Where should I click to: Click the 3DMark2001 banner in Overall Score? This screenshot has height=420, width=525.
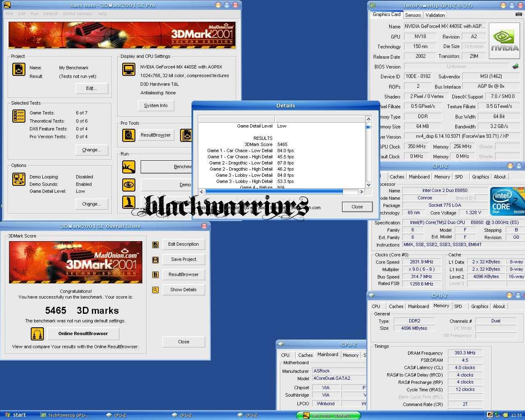(x=76, y=262)
